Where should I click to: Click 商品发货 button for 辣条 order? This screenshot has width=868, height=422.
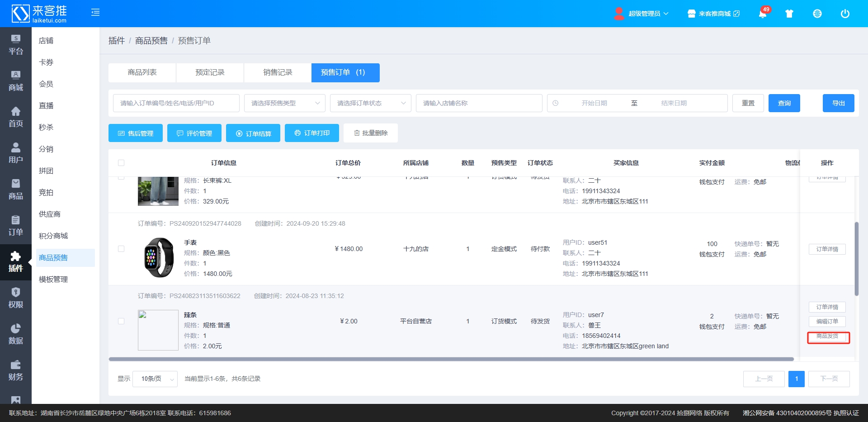pyautogui.click(x=827, y=336)
